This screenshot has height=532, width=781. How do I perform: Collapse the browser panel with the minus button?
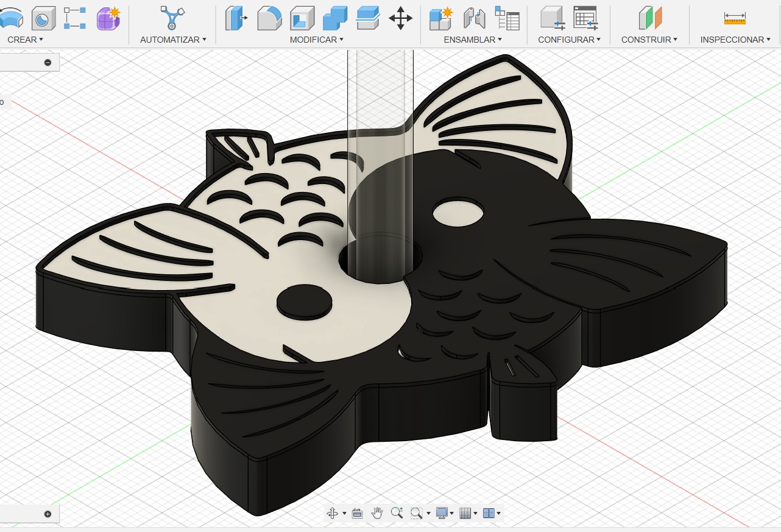click(x=48, y=62)
